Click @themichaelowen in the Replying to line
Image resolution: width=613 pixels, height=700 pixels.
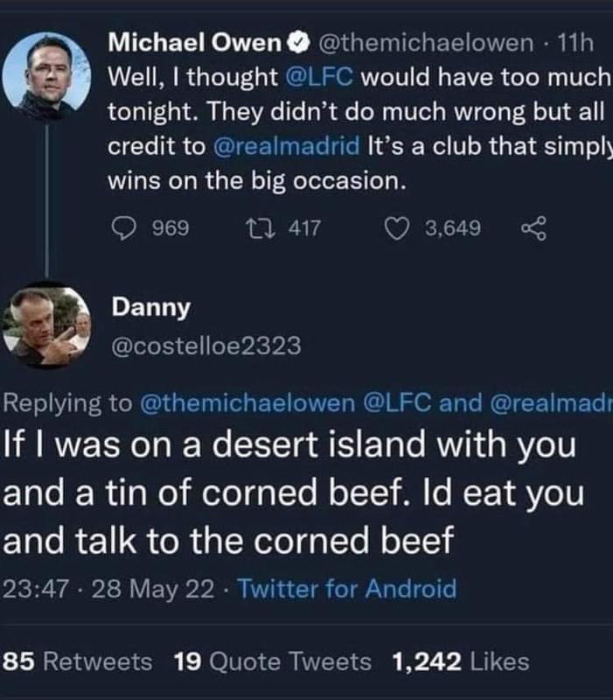[247, 402]
